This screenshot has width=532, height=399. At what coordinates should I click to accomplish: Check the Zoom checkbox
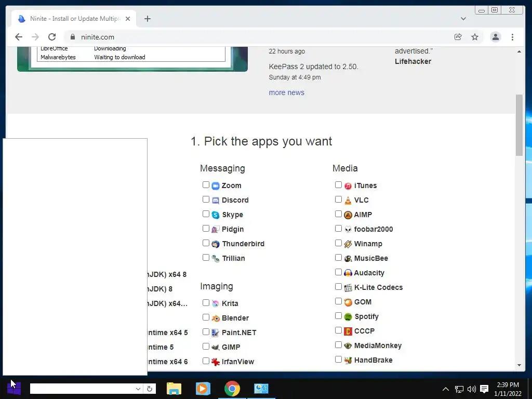coord(206,185)
